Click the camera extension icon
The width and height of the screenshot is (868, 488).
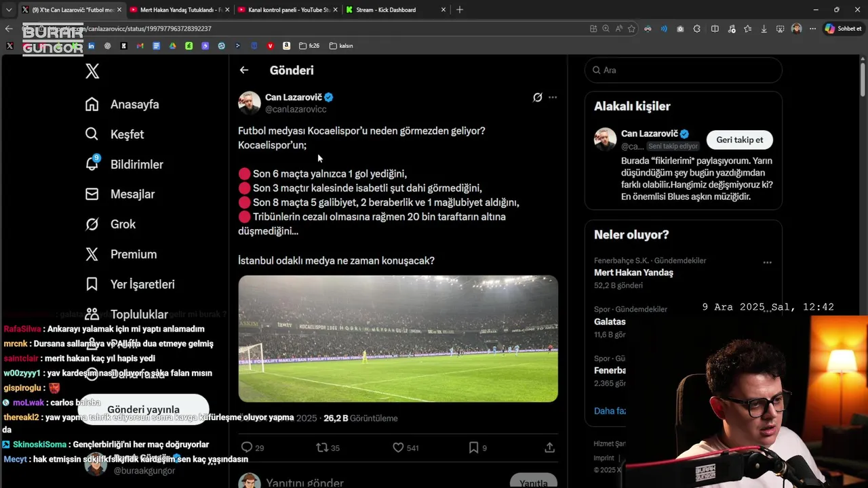[x=680, y=29]
